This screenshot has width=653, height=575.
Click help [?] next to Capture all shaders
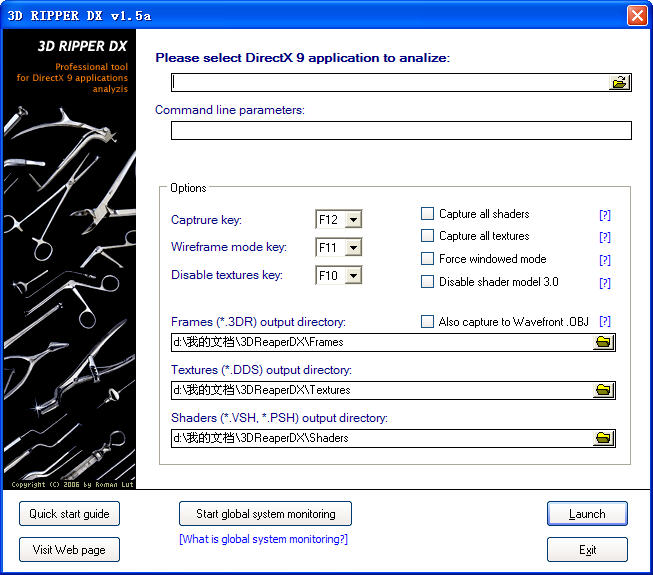tap(604, 215)
